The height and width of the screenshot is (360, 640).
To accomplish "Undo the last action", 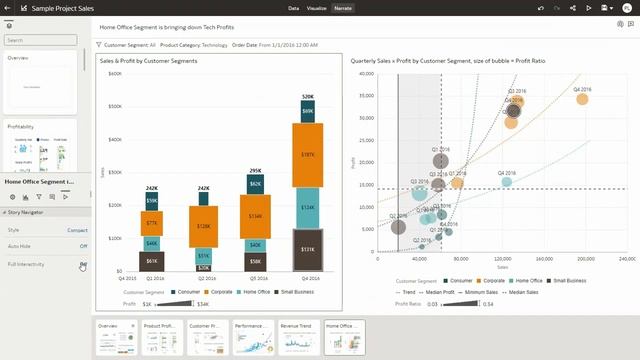I will point(541,8).
